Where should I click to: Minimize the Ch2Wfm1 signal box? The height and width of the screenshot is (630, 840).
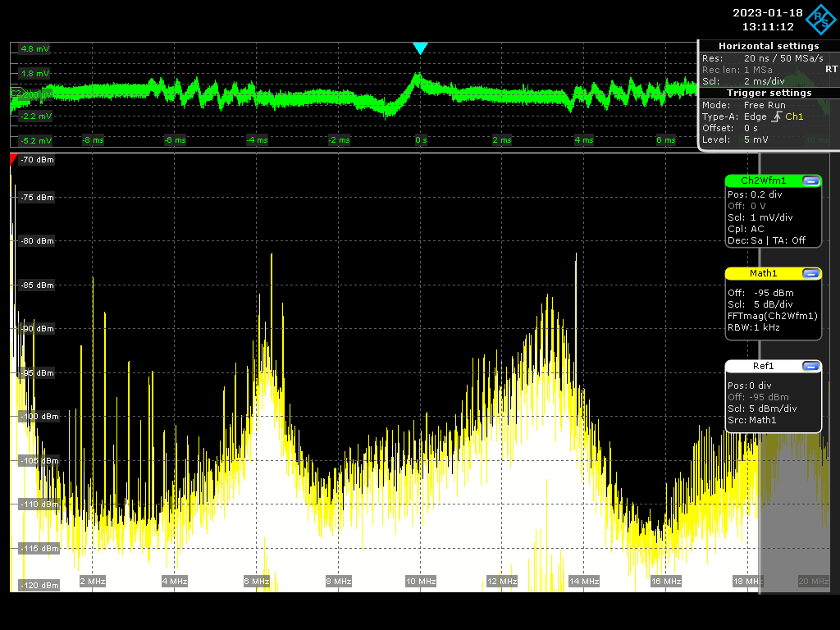(810, 180)
